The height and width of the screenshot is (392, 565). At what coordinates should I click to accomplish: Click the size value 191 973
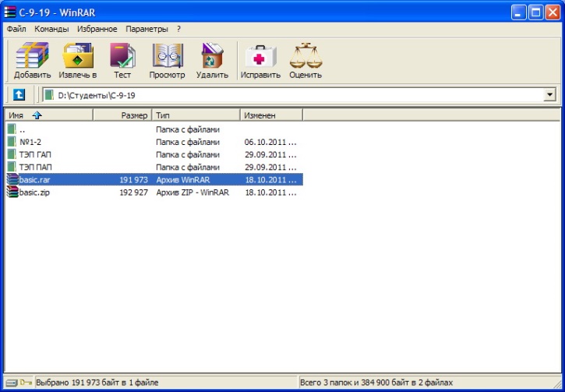[x=134, y=180]
